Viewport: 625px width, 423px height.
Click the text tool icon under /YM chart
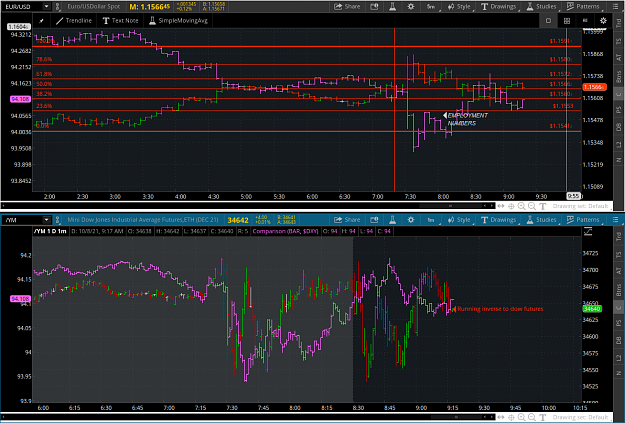pyautogui.click(x=542, y=417)
